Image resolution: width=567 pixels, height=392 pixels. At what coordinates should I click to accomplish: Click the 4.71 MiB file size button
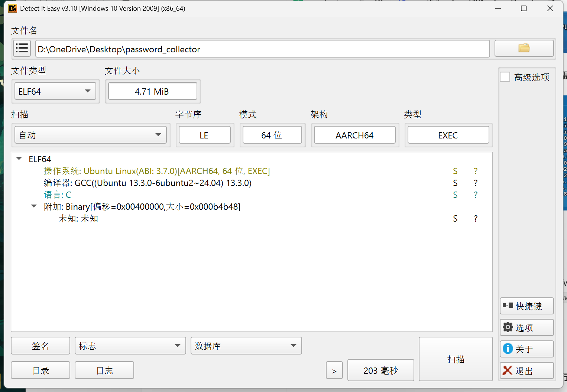pyautogui.click(x=153, y=91)
